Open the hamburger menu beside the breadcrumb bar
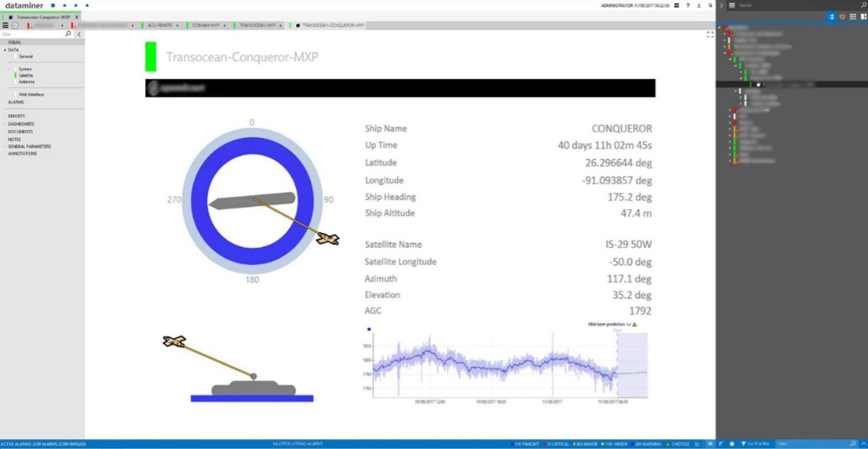 [x=5, y=25]
